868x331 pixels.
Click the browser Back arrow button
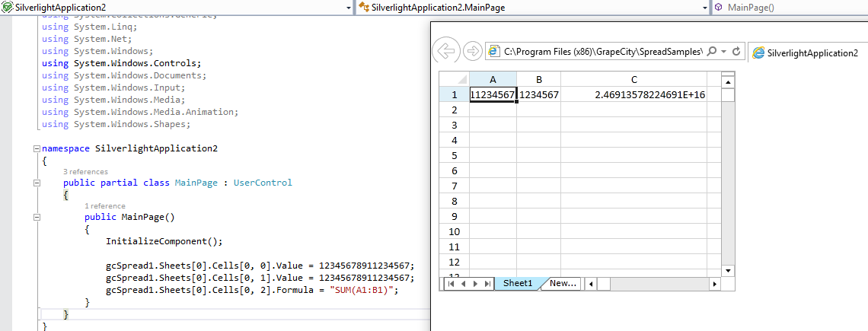[445, 51]
